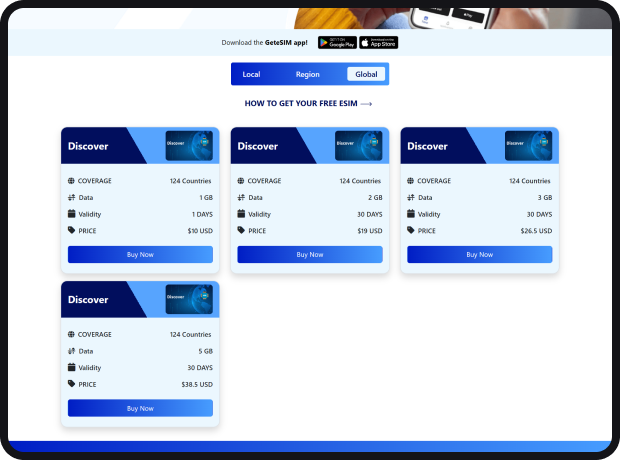Click the '$10 USD' price value
This screenshot has width=620, height=460.
pos(200,231)
